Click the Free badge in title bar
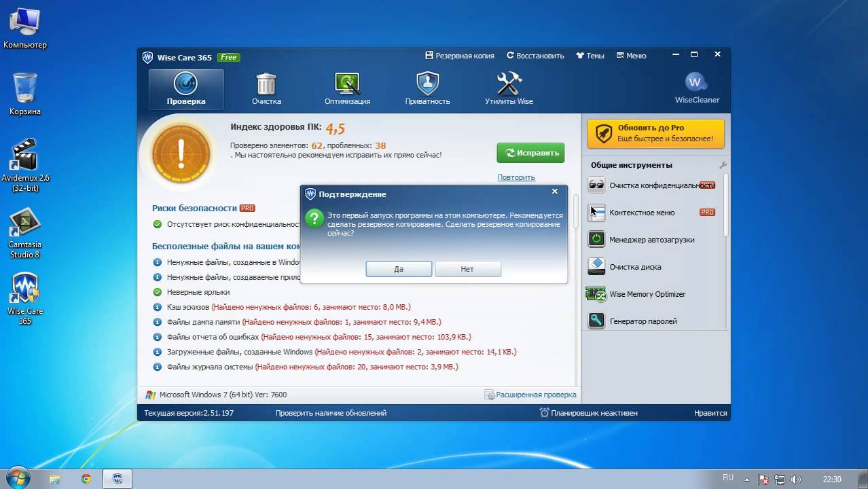 (229, 57)
